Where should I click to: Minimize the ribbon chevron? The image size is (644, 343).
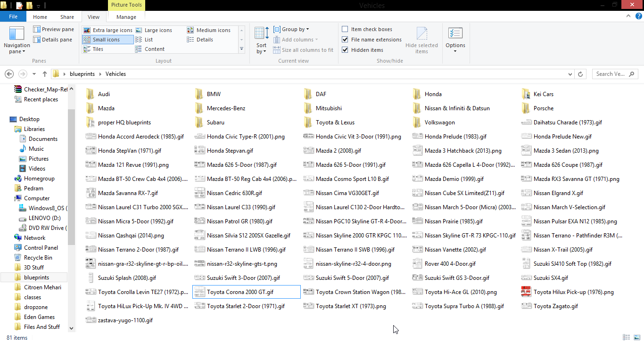[628, 16]
